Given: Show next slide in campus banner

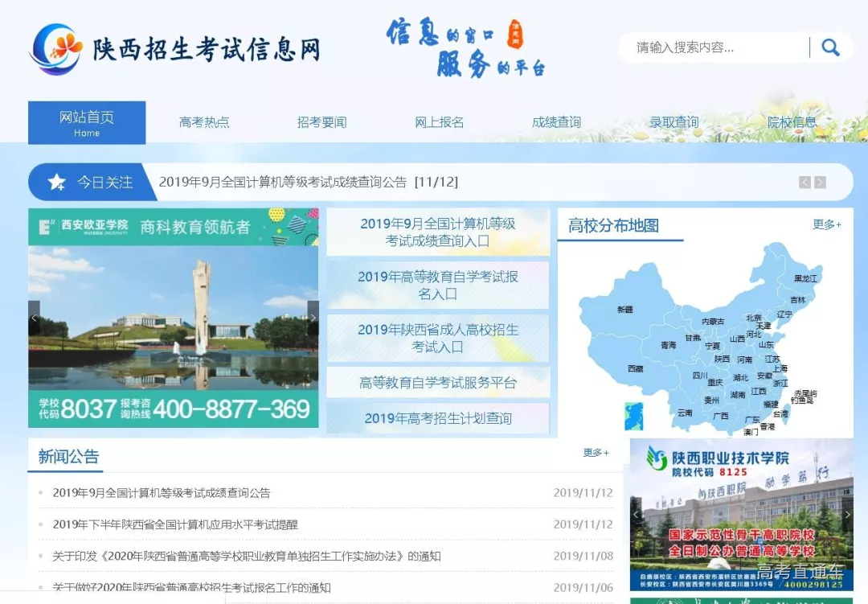Looking at the screenshot, I should tap(313, 318).
